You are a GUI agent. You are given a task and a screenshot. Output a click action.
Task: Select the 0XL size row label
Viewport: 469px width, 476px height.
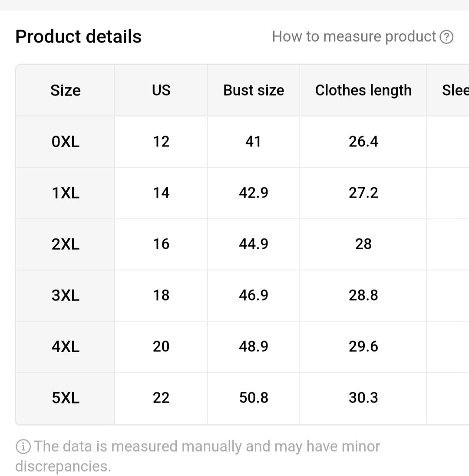(x=66, y=142)
